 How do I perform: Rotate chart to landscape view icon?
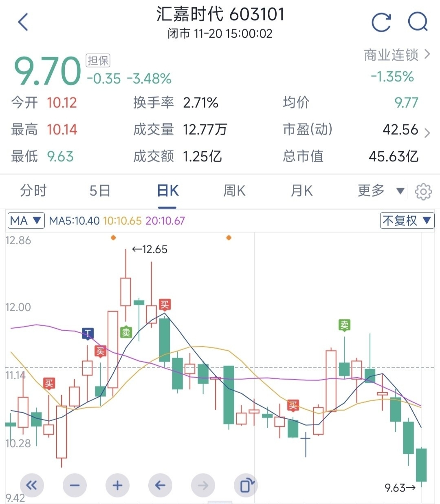click(246, 485)
